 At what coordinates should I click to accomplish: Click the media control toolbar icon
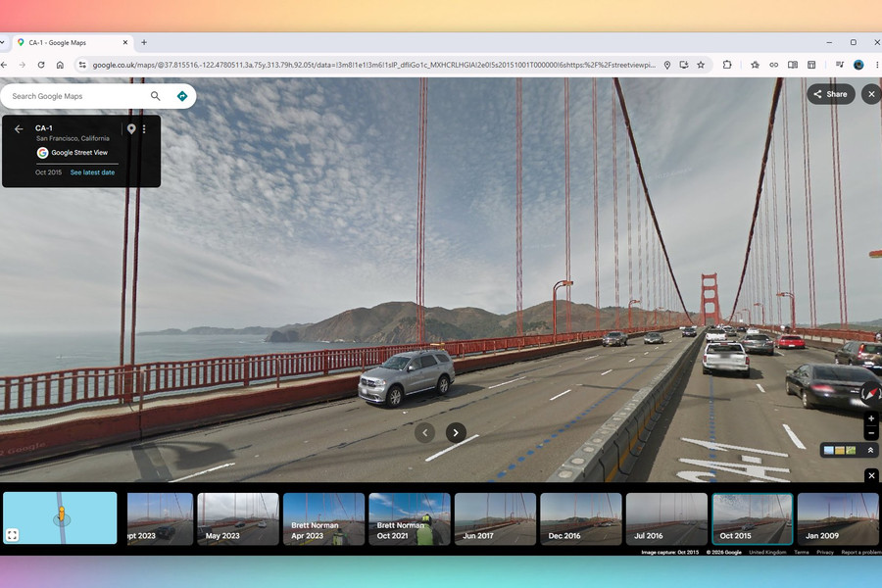tap(840, 65)
